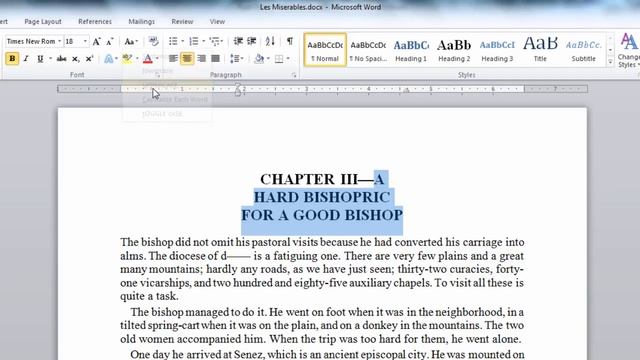
Task: Apply the Subtitle style
Action: point(583,50)
